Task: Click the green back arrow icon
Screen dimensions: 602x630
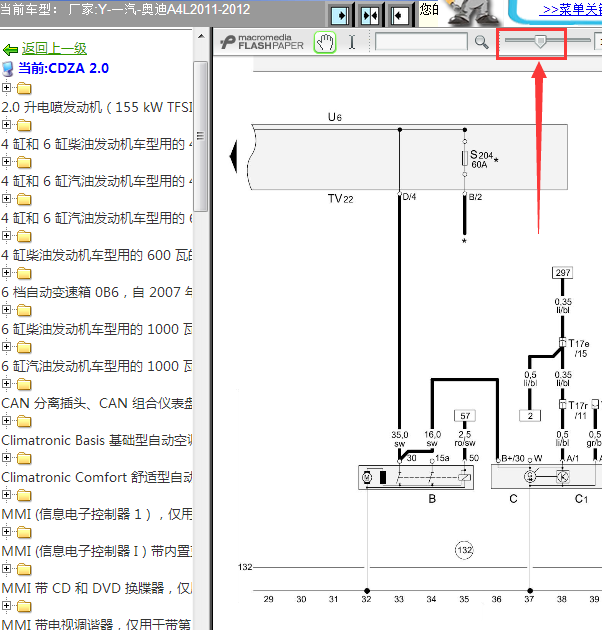Action: click(10, 49)
